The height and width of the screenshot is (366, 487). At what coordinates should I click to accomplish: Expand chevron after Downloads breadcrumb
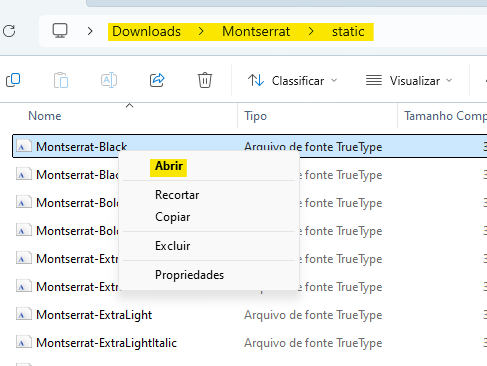(201, 31)
